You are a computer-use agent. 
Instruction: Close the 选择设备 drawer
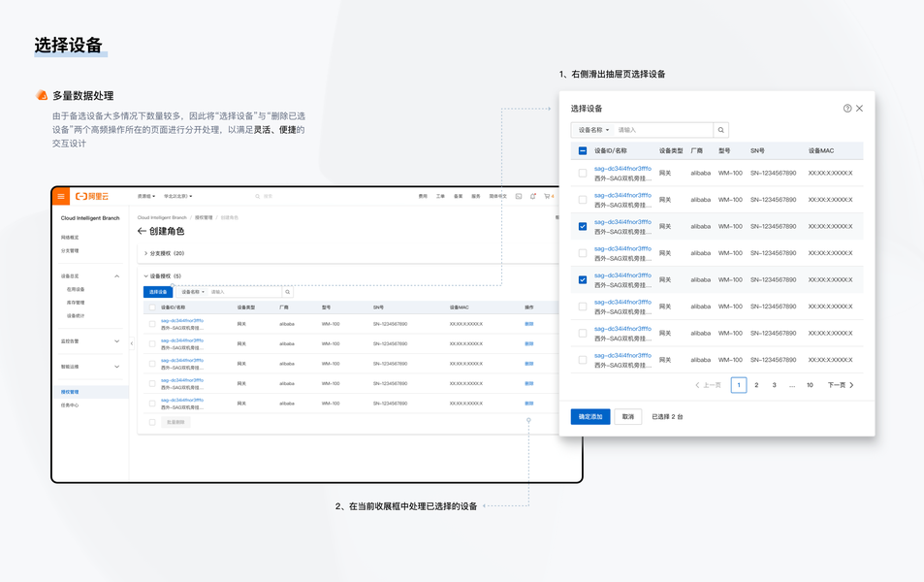[x=860, y=109]
